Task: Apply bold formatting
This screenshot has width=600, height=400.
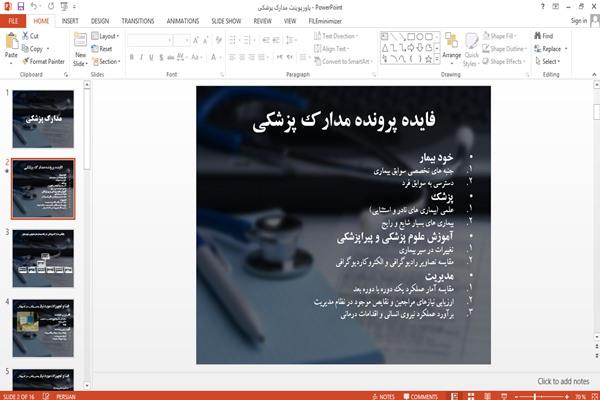Action: click(x=132, y=57)
